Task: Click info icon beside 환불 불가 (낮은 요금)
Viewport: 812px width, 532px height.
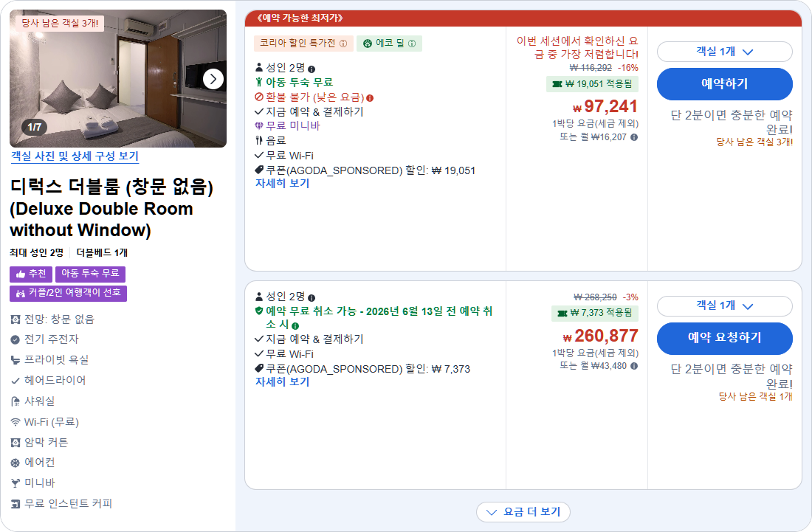Action: click(x=370, y=98)
